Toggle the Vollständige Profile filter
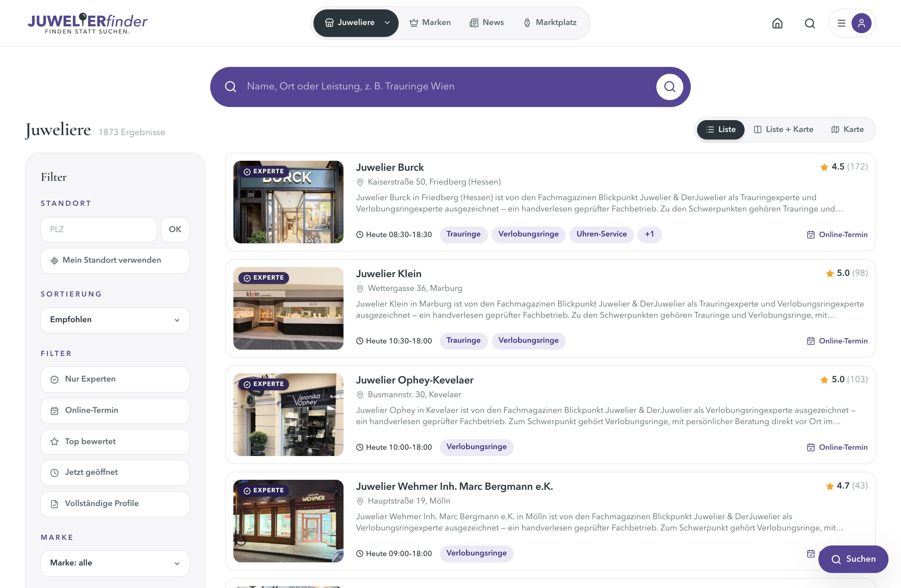Image resolution: width=901 pixels, height=588 pixels. click(115, 504)
